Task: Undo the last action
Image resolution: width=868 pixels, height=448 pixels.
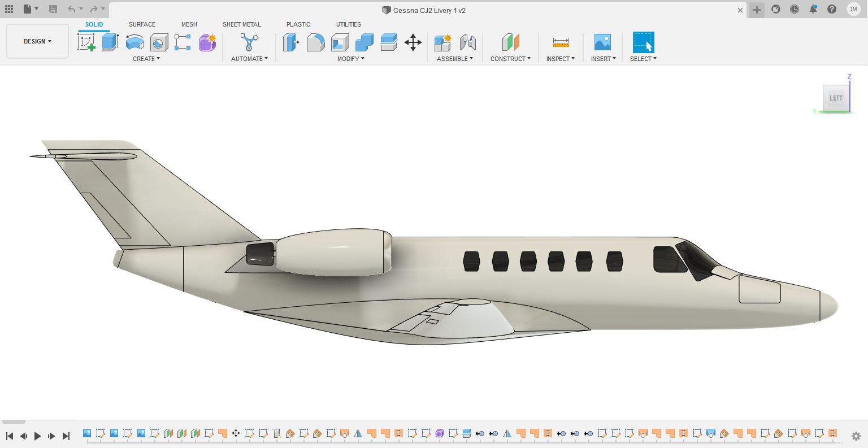Action: [x=72, y=9]
